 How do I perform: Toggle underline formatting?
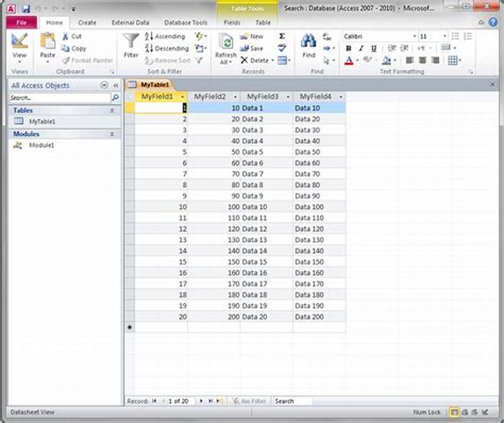point(374,49)
